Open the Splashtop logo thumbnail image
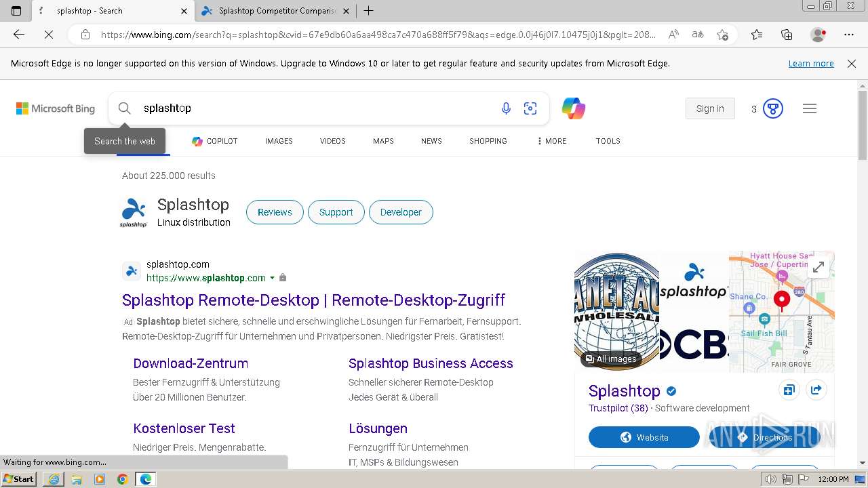This screenshot has height=488, width=868. point(694,281)
